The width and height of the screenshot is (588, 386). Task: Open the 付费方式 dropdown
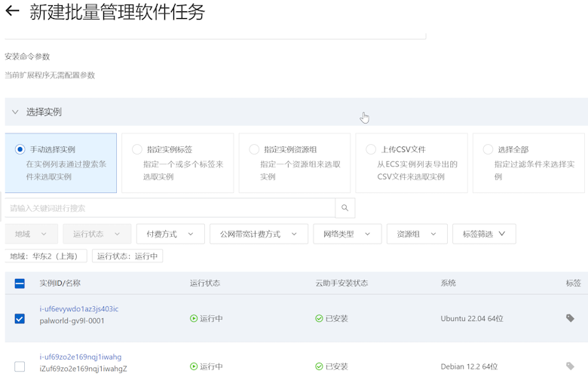click(x=170, y=234)
